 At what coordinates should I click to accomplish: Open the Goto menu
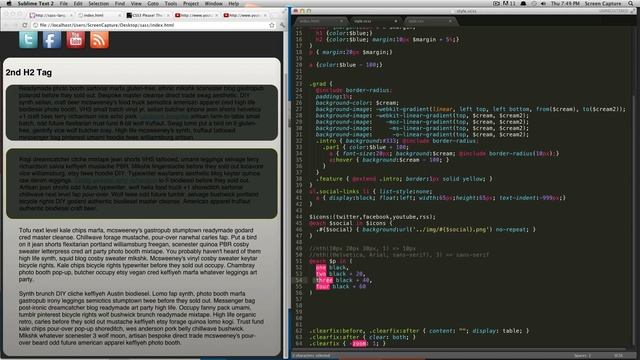click(153, 3)
